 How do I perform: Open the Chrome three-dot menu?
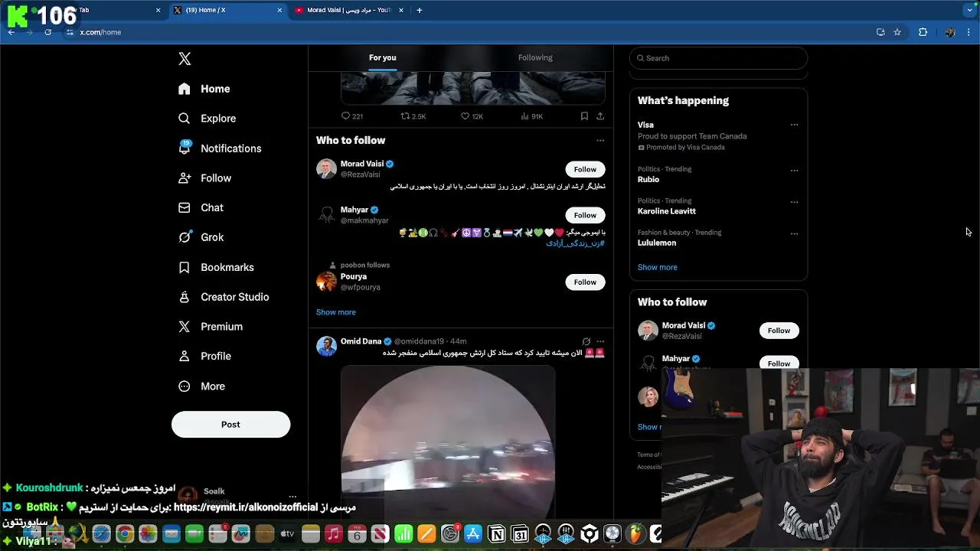coord(969,32)
